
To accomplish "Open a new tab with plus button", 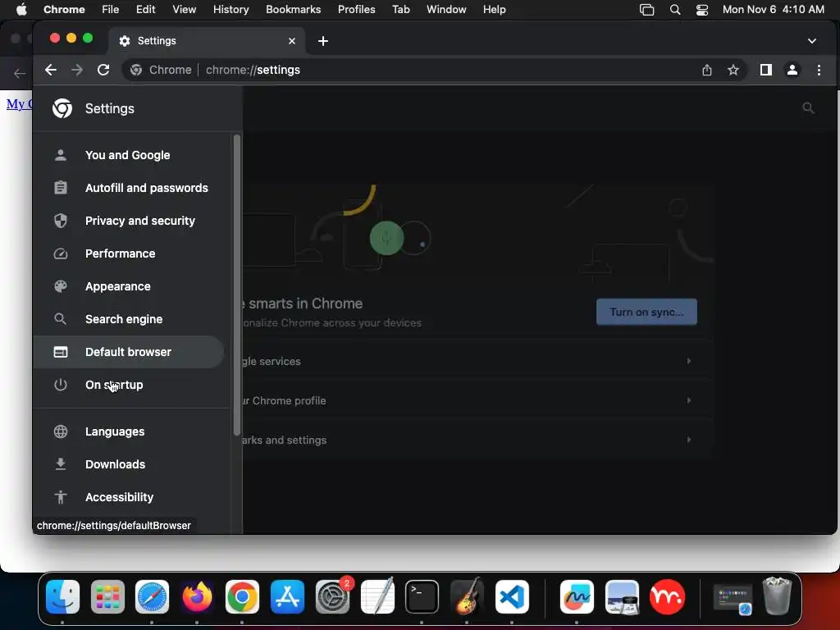I will 323,41.
